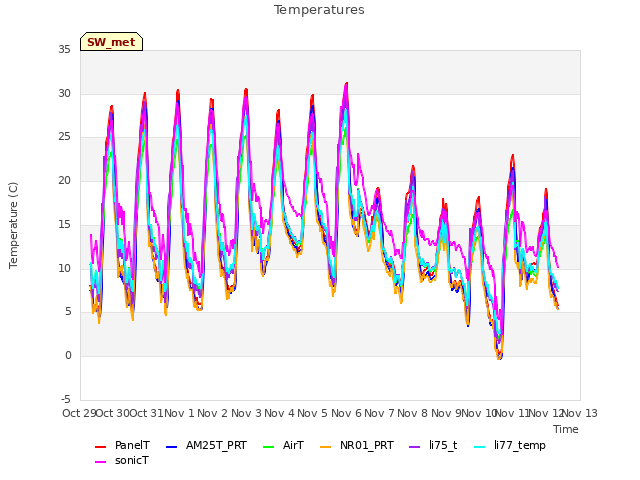Click the 35 y-axis tick label

64,49
